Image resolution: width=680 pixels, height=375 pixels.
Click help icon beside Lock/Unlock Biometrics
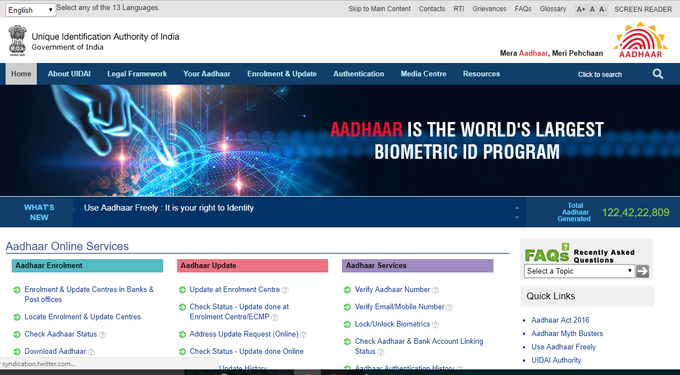(x=435, y=325)
